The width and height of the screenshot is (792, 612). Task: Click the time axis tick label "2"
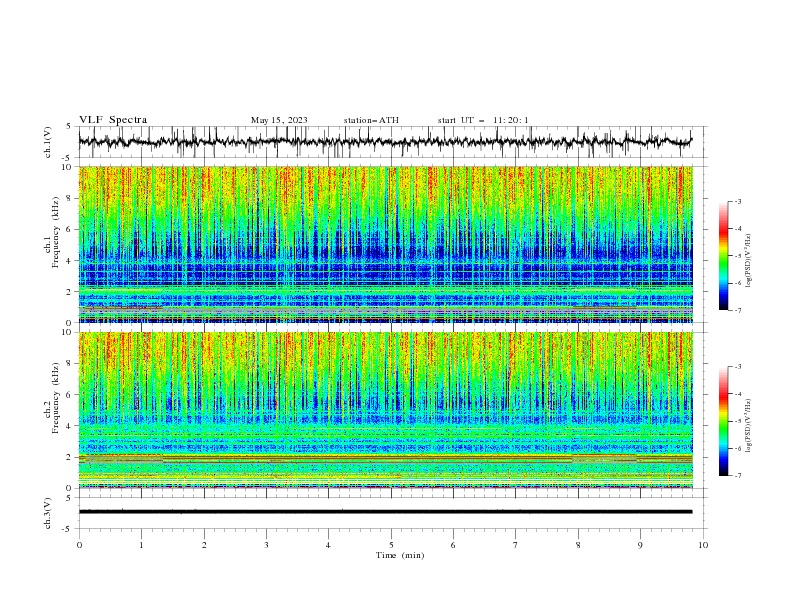click(204, 545)
